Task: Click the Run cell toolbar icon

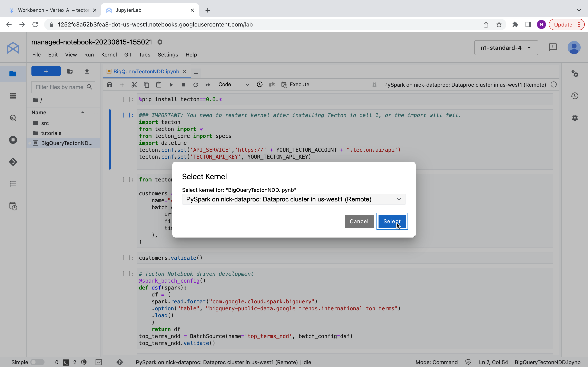Action: [x=171, y=84]
